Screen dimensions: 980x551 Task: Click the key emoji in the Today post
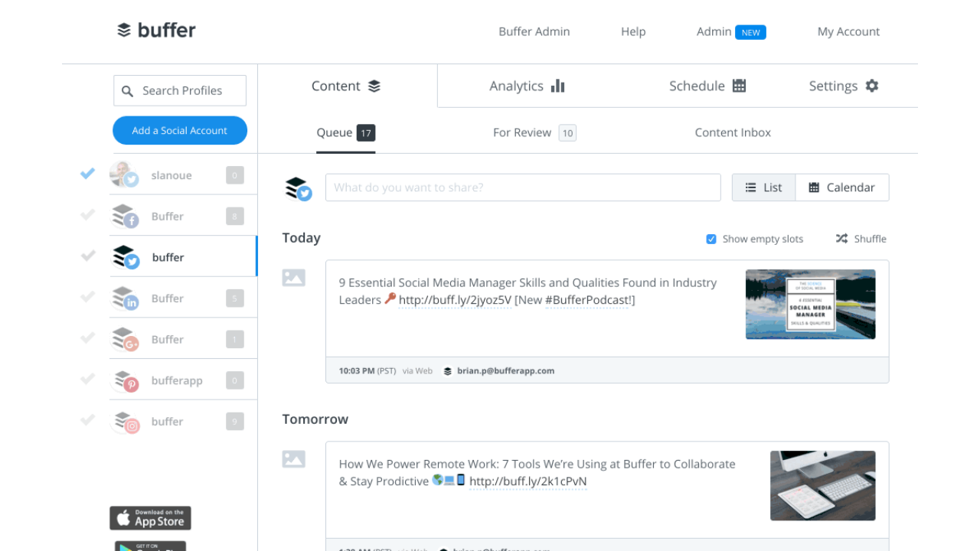[x=390, y=298]
